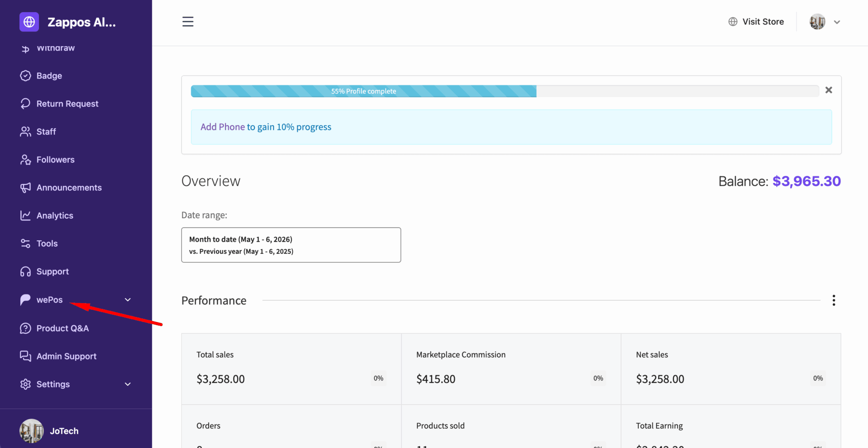Dismiss the profile completion panel
The image size is (868, 448).
[829, 90]
